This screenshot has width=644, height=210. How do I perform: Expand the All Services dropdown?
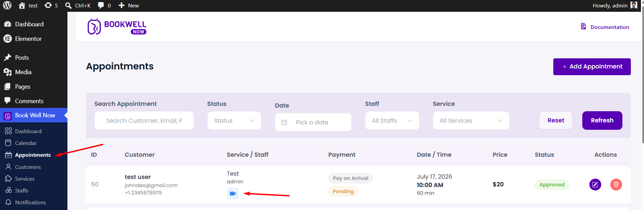pyautogui.click(x=471, y=121)
